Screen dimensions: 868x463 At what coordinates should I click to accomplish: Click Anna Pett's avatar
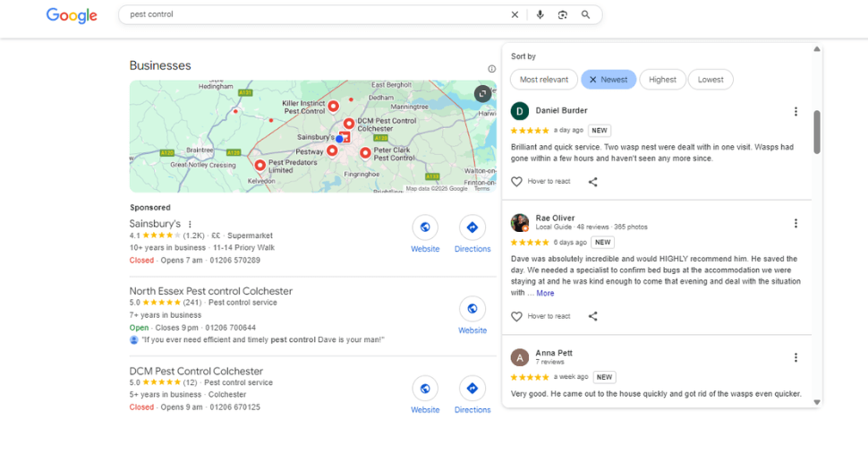(x=519, y=358)
